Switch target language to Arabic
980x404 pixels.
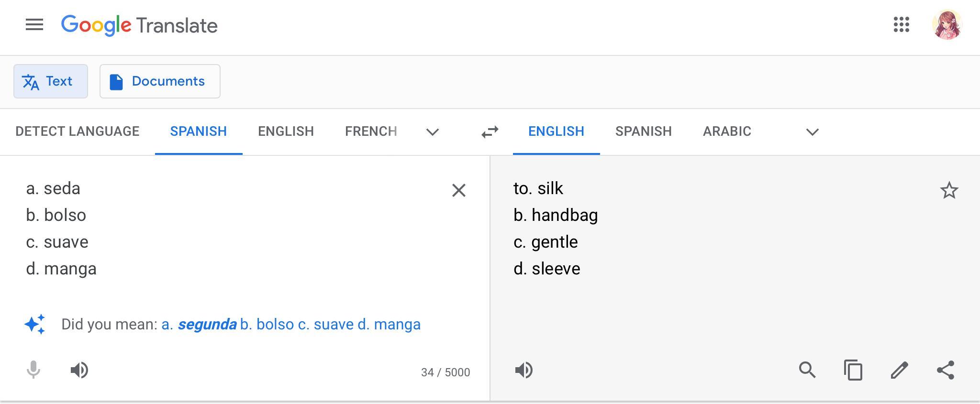[x=727, y=131]
